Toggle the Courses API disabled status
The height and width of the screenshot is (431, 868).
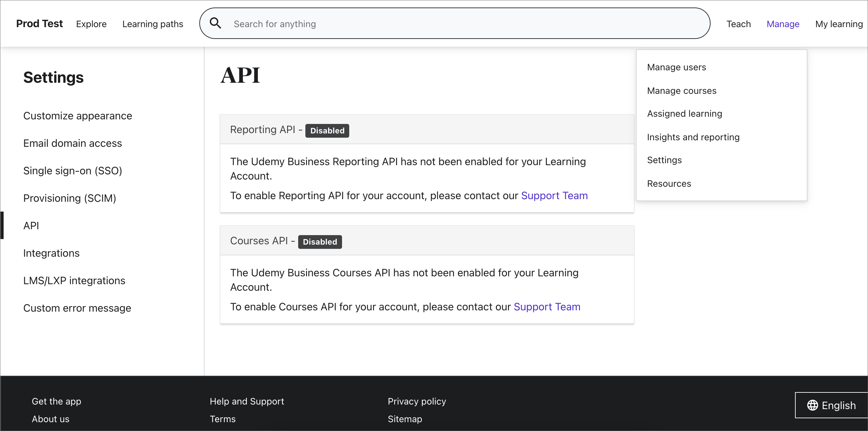(x=319, y=241)
